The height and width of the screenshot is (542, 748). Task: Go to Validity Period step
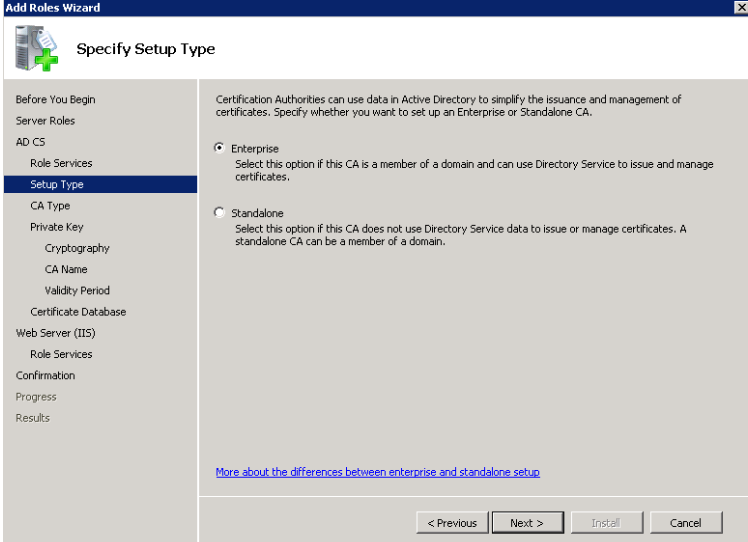click(77, 291)
